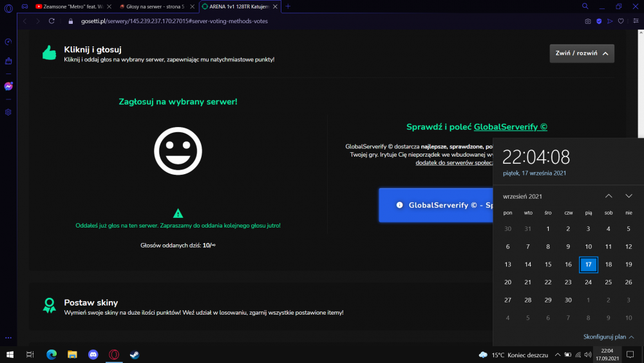The image size is (644, 363).
Task: Bookmark the page with the heart icon
Action: (621, 21)
